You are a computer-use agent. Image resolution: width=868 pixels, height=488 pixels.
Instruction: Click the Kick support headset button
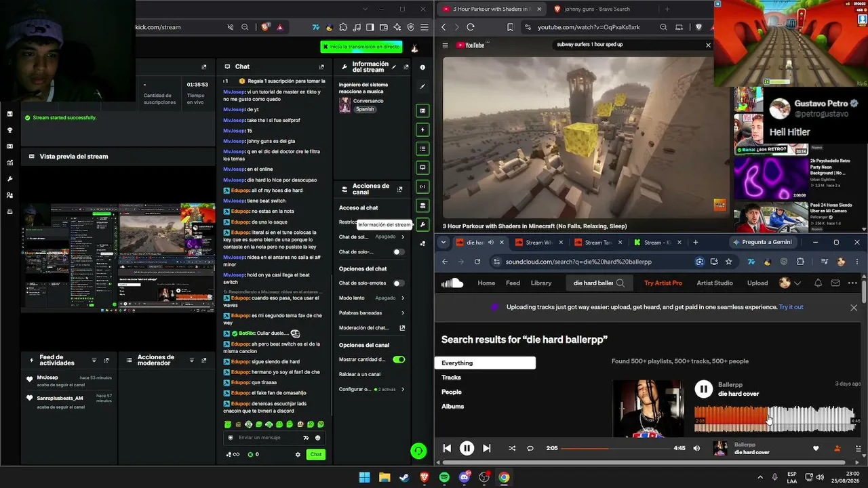point(418,451)
